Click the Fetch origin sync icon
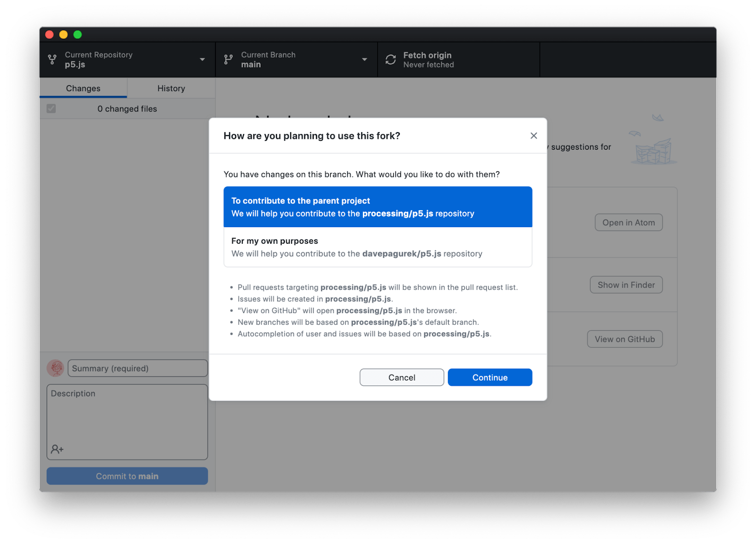This screenshot has height=544, width=756. (x=390, y=59)
